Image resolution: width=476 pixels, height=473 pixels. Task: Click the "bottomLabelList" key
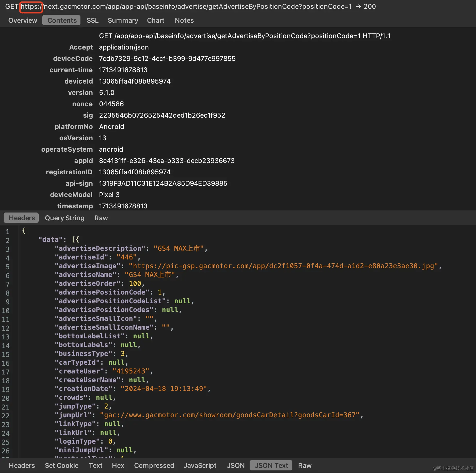tap(89, 336)
